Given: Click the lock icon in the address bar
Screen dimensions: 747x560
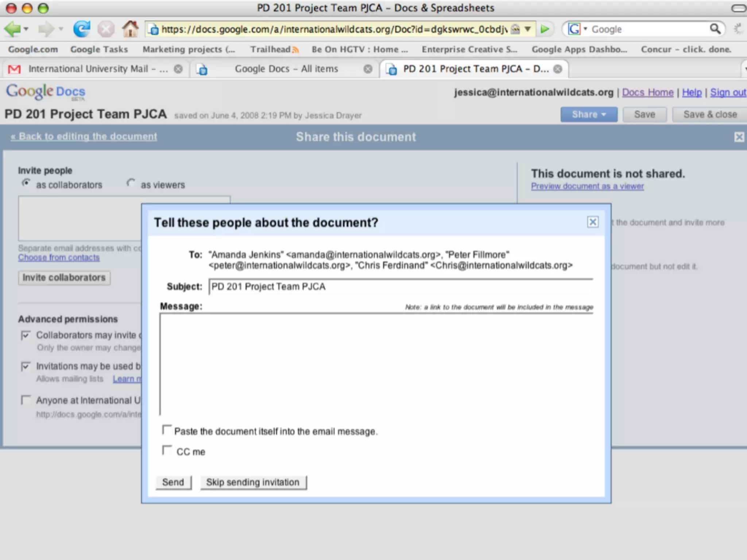Looking at the screenshot, I should (515, 29).
